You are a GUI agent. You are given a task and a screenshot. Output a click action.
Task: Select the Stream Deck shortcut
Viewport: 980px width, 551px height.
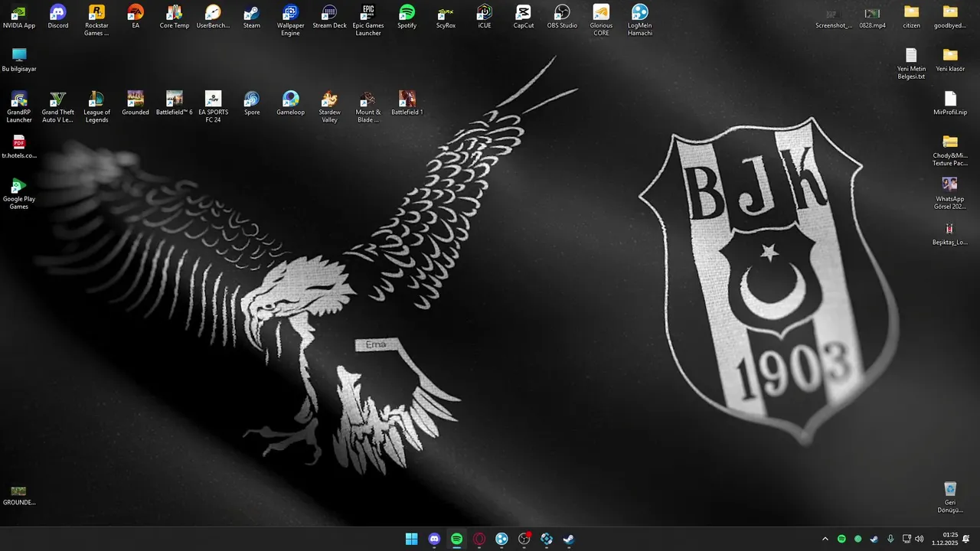pos(329,17)
